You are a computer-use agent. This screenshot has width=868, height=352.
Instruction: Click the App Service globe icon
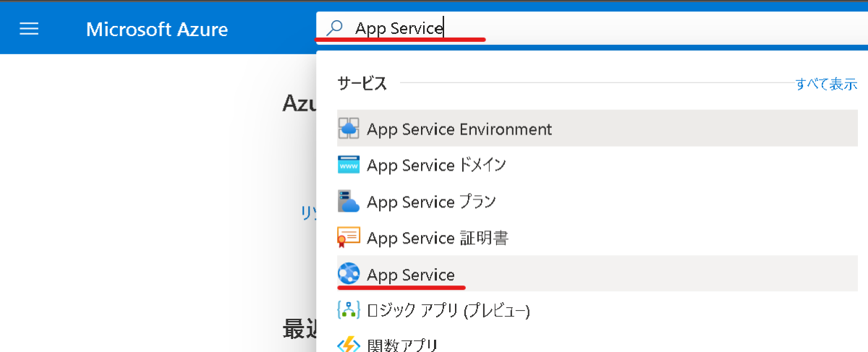tap(349, 274)
